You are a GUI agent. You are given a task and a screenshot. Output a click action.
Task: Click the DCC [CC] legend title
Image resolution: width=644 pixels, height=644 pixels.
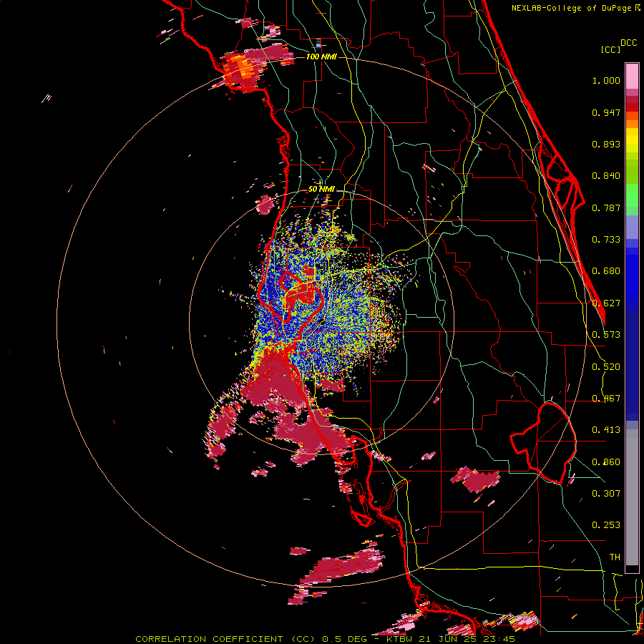click(618, 46)
